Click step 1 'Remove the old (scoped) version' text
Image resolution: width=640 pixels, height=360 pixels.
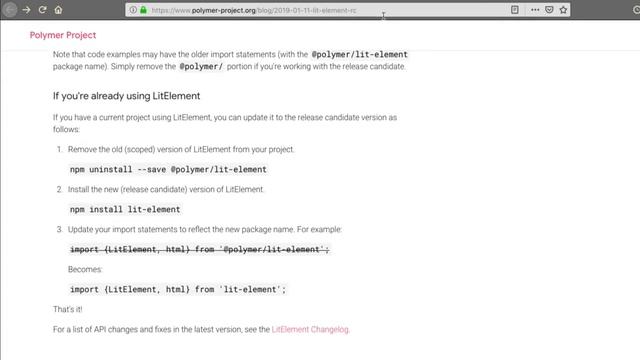181,149
